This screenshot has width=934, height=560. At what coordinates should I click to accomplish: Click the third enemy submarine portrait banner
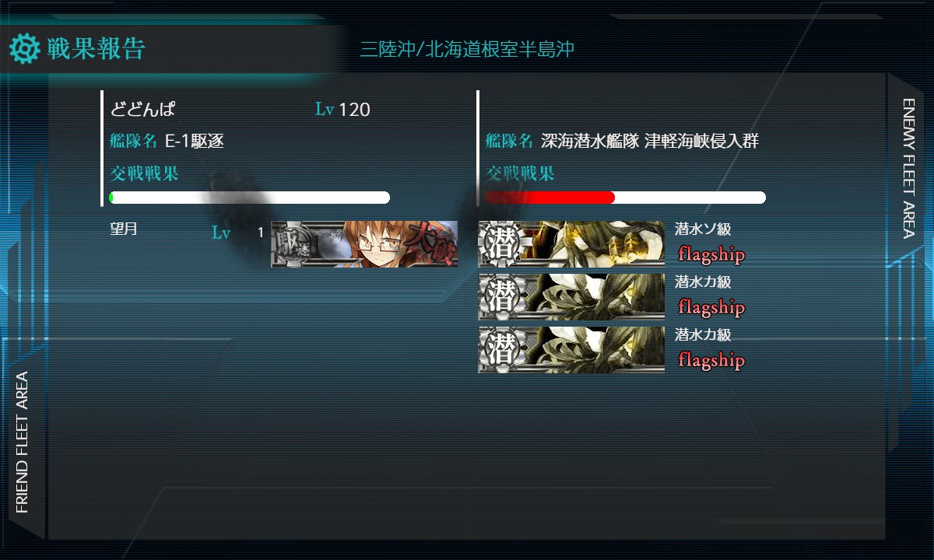571,349
